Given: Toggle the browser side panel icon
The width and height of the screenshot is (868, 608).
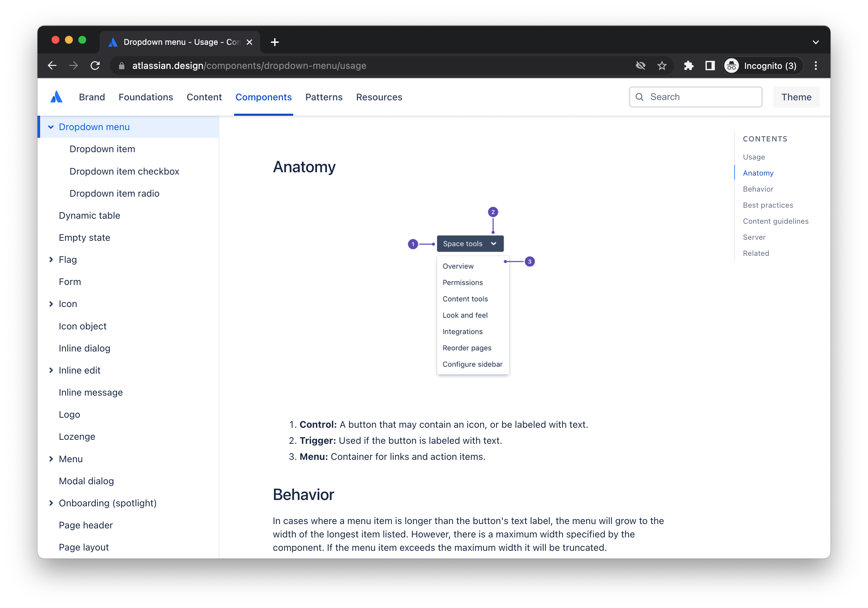Looking at the screenshot, I should (710, 66).
